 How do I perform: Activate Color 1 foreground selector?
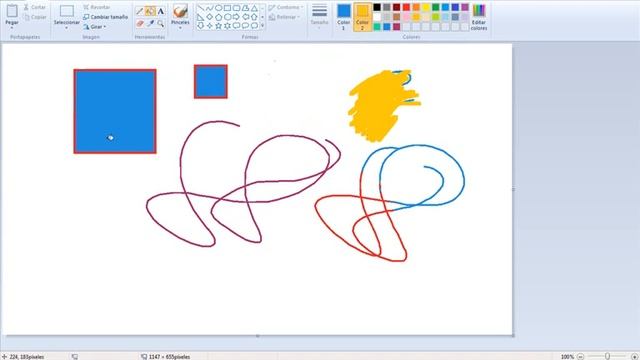tap(344, 17)
